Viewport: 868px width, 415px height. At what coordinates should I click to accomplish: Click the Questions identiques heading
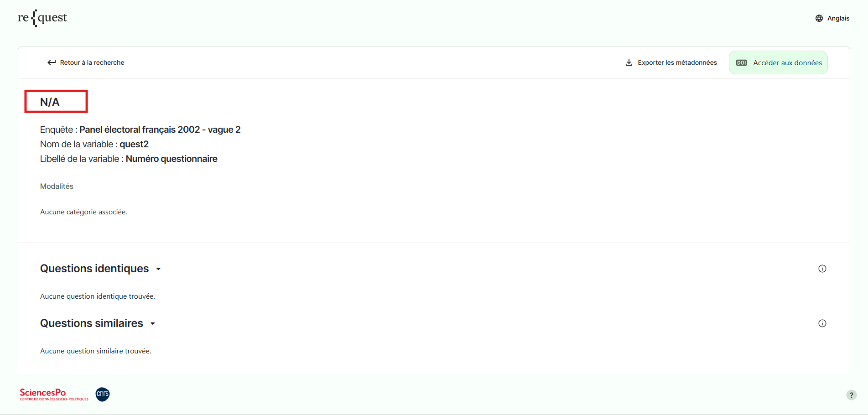[x=94, y=269]
